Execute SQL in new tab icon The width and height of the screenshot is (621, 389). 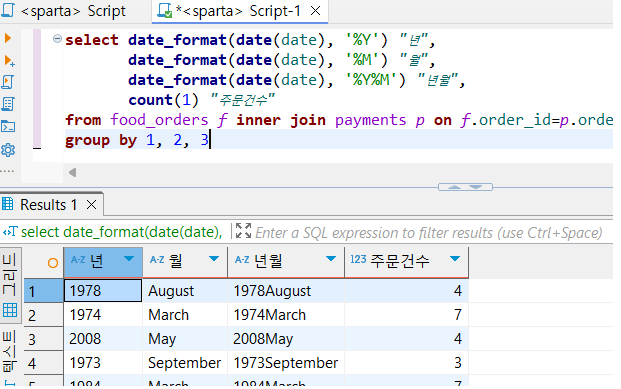pos(9,61)
